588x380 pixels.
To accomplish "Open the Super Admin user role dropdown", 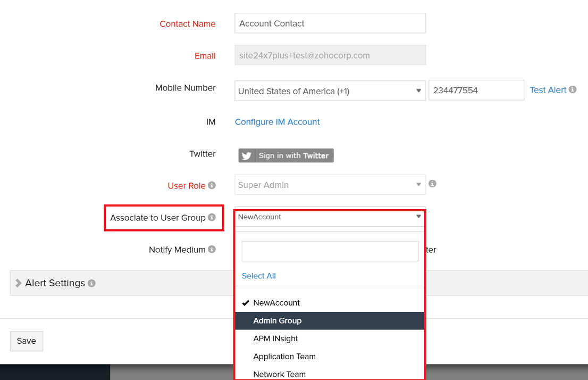I will (x=330, y=185).
